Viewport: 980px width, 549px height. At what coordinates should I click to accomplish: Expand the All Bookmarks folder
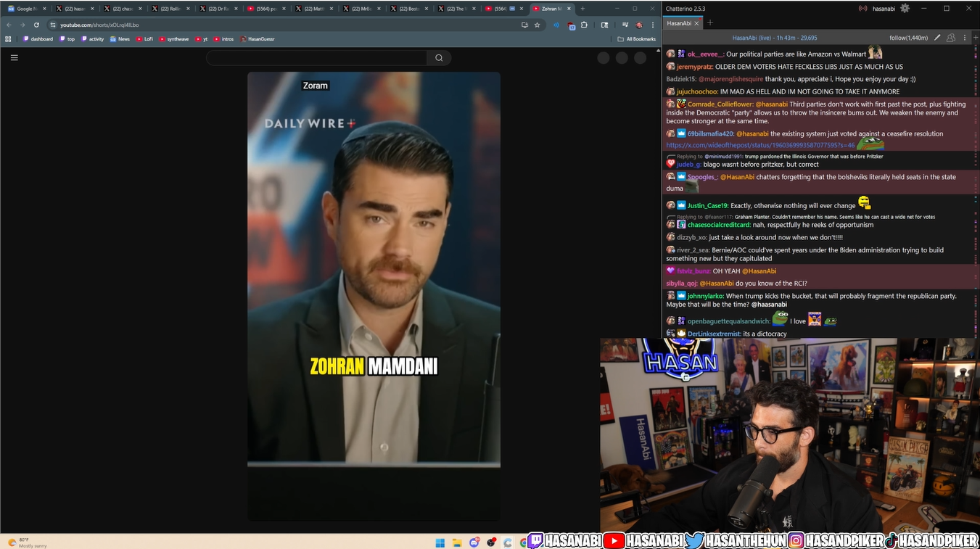tap(636, 39)
